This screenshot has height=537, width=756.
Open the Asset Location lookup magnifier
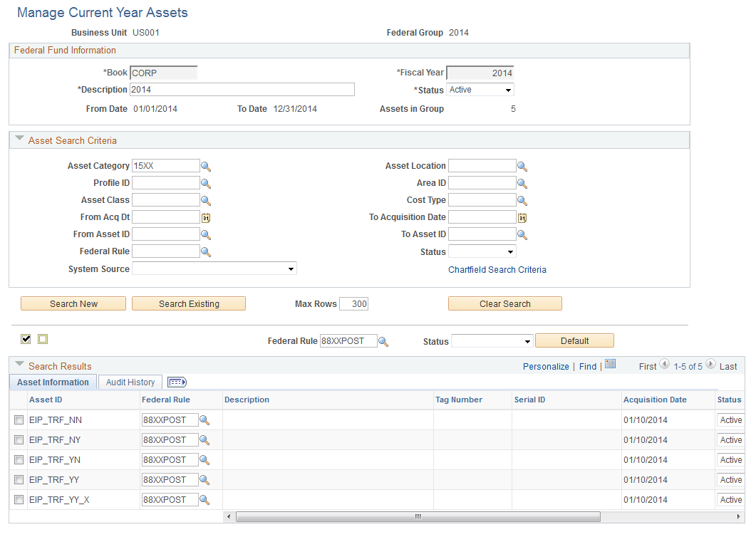(x=522, y=166)
